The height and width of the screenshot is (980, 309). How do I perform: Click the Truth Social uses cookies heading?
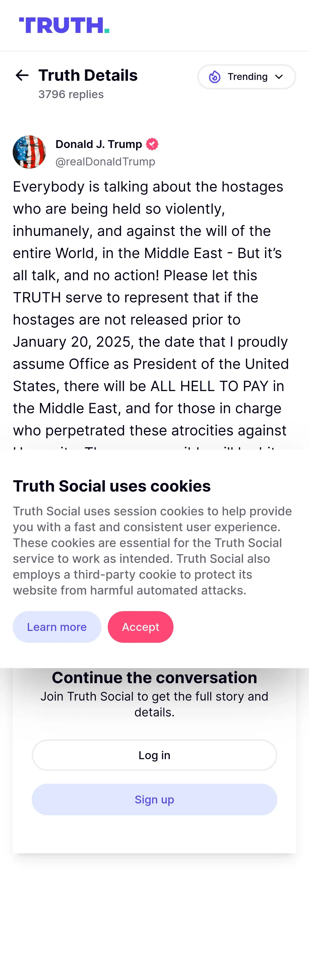pyautogui.click(x=112, y=486)
